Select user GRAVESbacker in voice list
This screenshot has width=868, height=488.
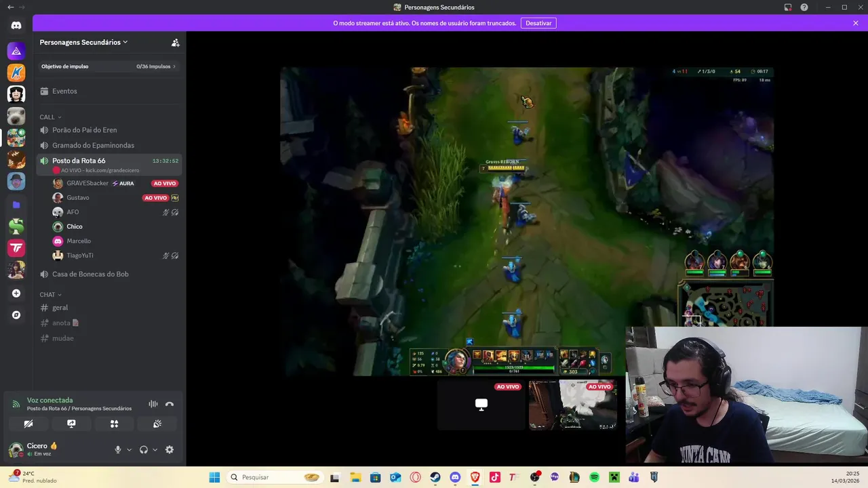point(87,183)
